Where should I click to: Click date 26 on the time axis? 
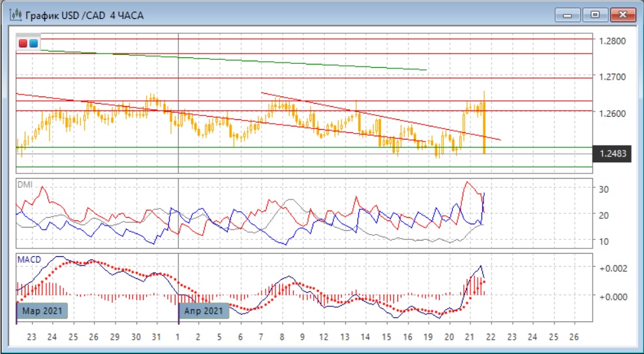pos(574,338)
